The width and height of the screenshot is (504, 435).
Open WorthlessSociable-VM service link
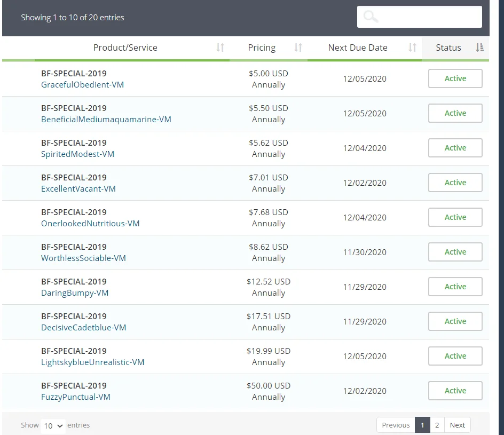83,258
